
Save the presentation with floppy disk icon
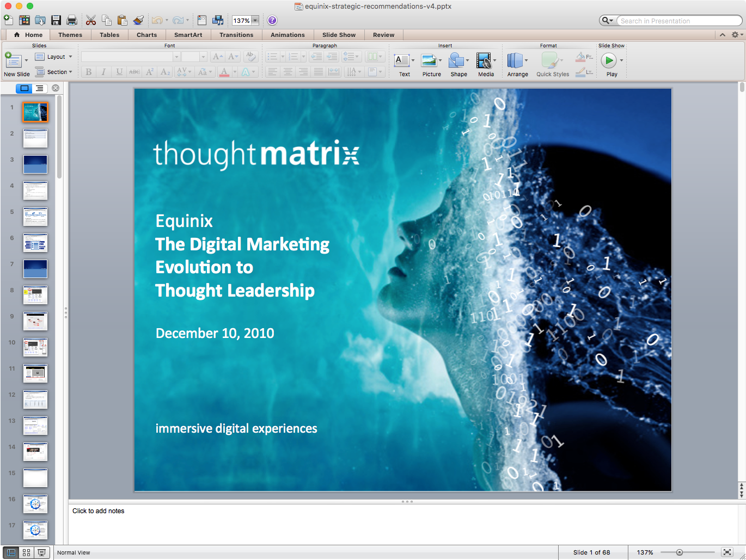coord(56,20)
